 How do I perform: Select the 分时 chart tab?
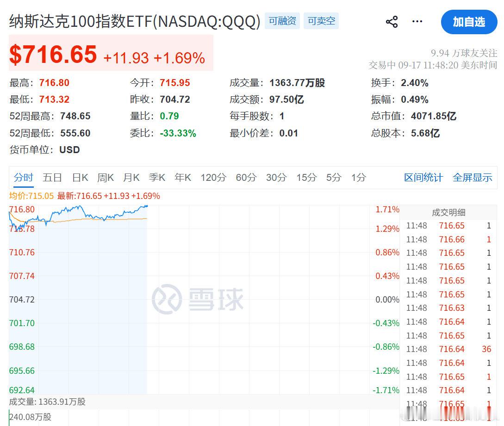point(24,177)
